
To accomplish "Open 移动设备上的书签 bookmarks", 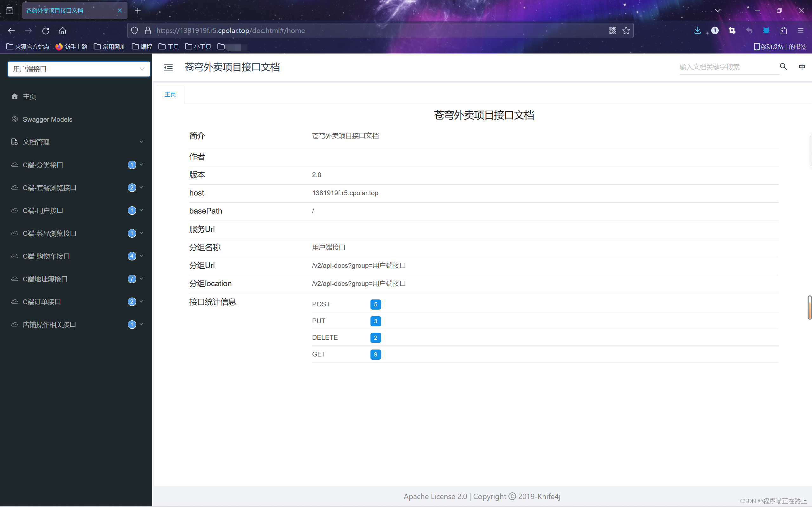I will click(x=780, y=47).
